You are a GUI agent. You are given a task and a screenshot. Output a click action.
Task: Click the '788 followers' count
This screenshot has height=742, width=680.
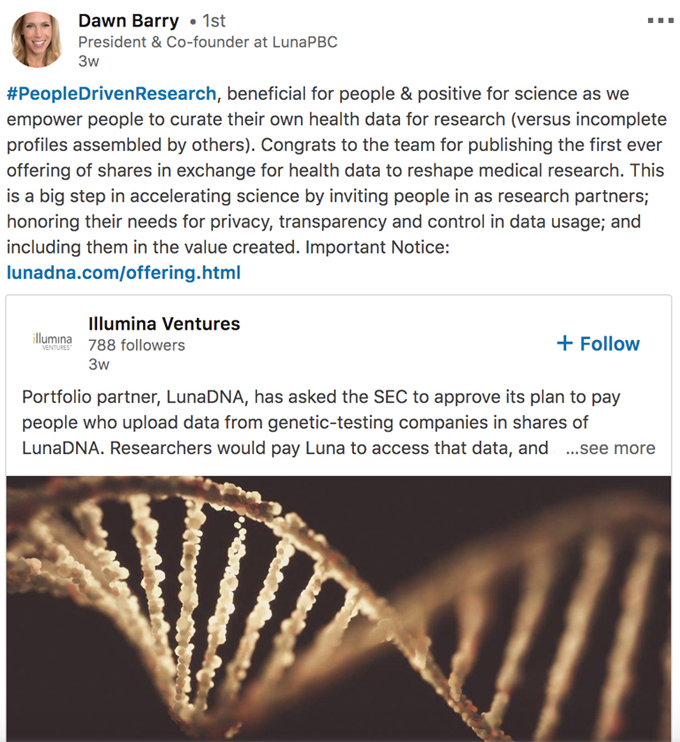tap(137, 345)
